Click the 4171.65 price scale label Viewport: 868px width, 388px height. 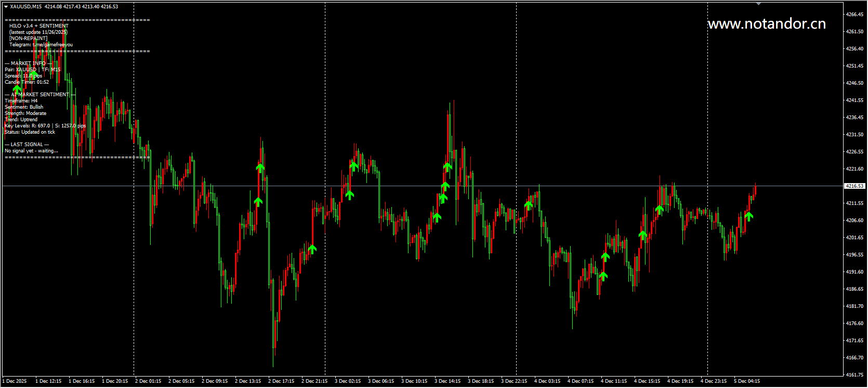pyautogui.click(x=855, y=341)
